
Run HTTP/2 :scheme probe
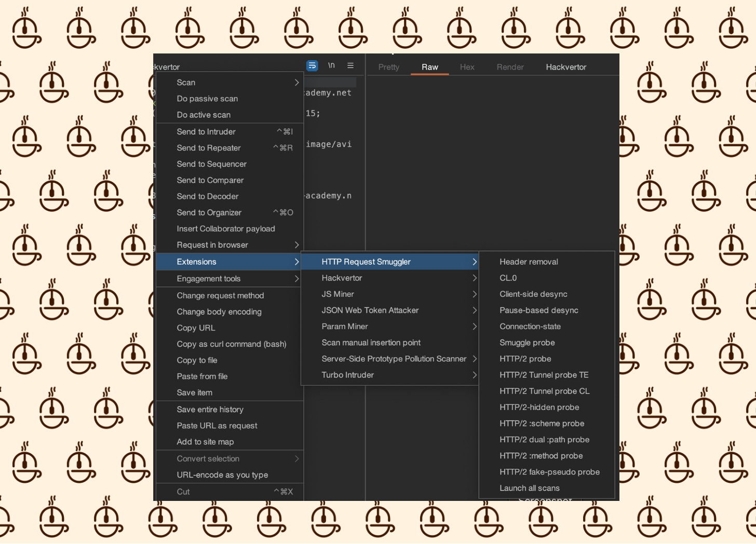coord(547,424)
